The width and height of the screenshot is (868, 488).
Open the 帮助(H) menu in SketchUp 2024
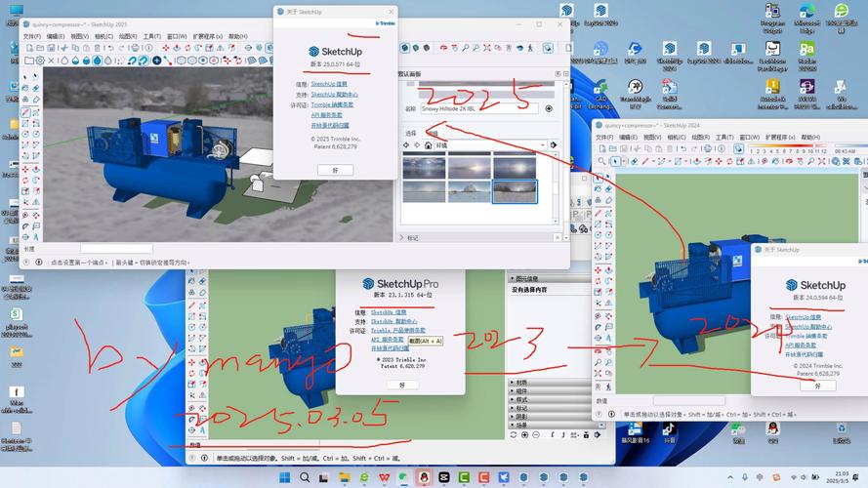click(810, 138)
